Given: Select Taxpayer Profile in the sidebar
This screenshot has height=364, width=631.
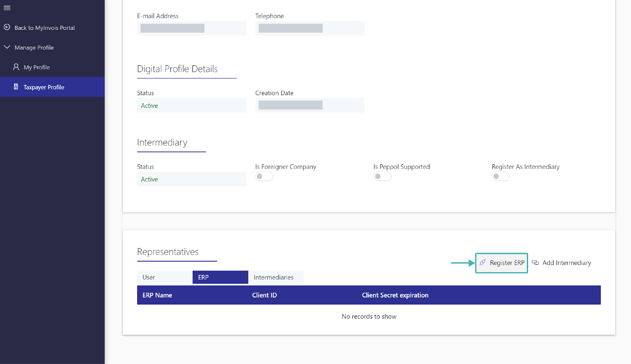Looking at the screenshot, I should (52, 87).
